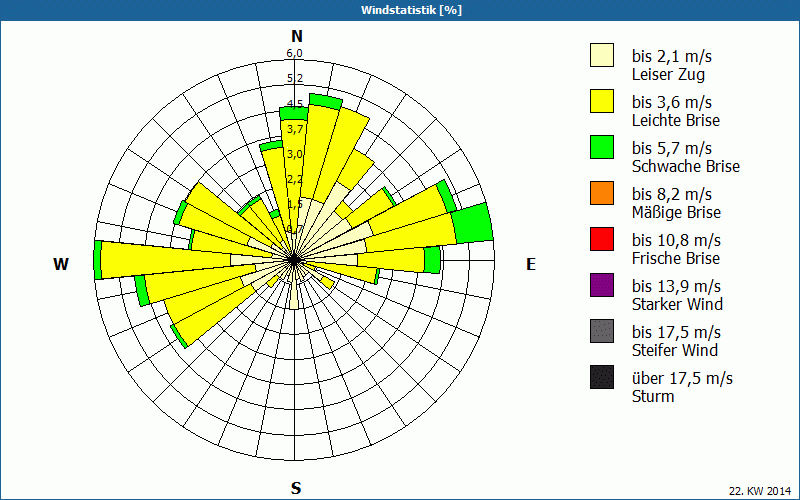
Task: Click the red 'bis 10,8 m/s' legend swatch
Action: [x=602, y=239]
